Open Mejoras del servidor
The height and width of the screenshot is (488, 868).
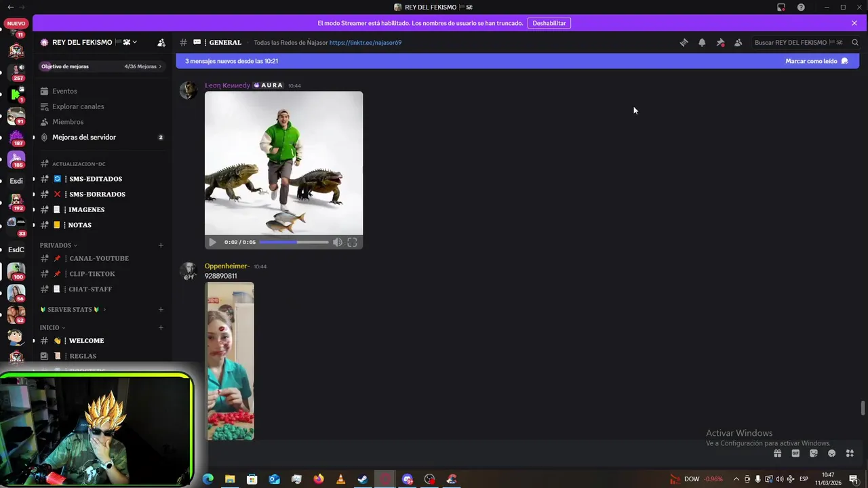(102, 137)
